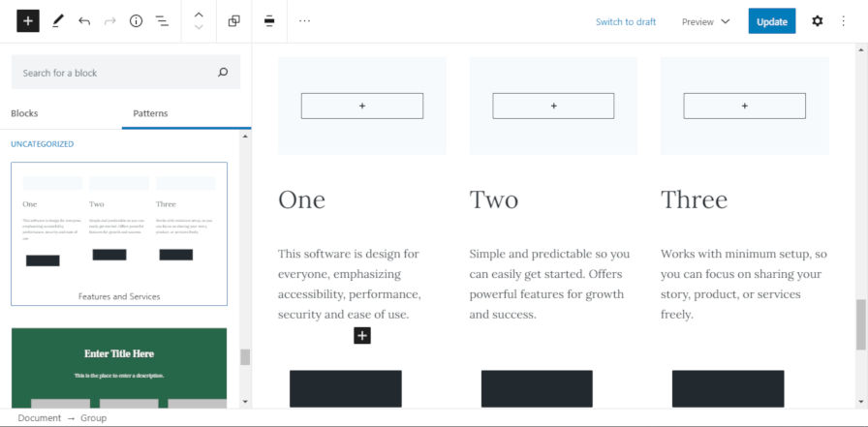The width and height of the screenshot is (868, 427).
Task: Click the Group block type icon
Action: (233, 21)
